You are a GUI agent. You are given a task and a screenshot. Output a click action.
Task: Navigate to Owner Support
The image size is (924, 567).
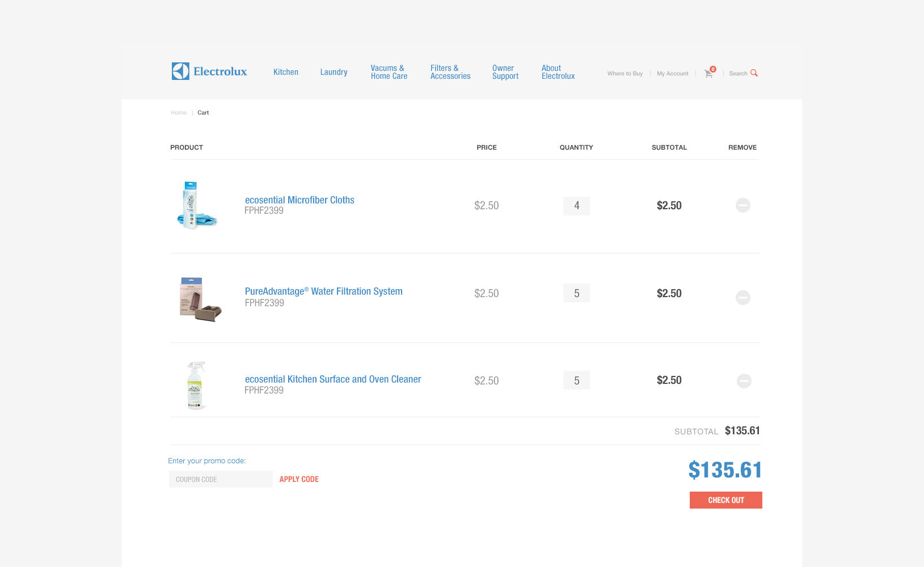(x=505, y=72)
